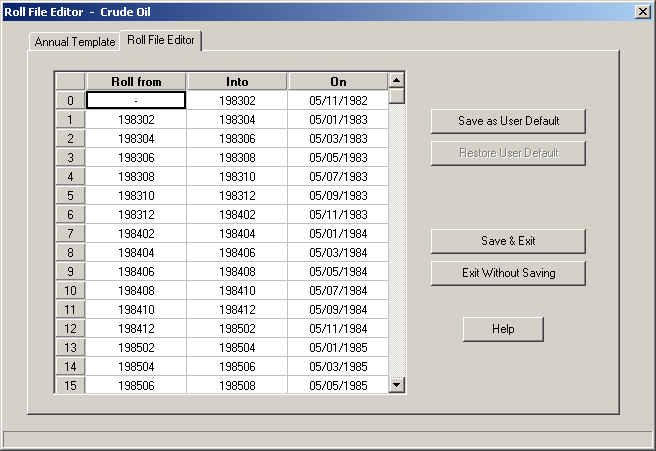Click date 05/05/1983
This screenshot has height=451, width=656.
coord(338,158)
